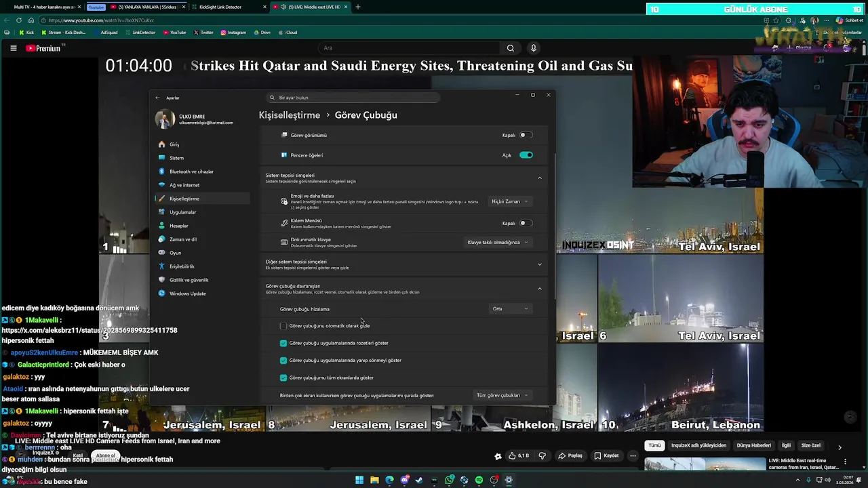This screenshot has width=868, height=488.
Task: Open the YouTube hamburger guide menu
Action: [13, 48]
